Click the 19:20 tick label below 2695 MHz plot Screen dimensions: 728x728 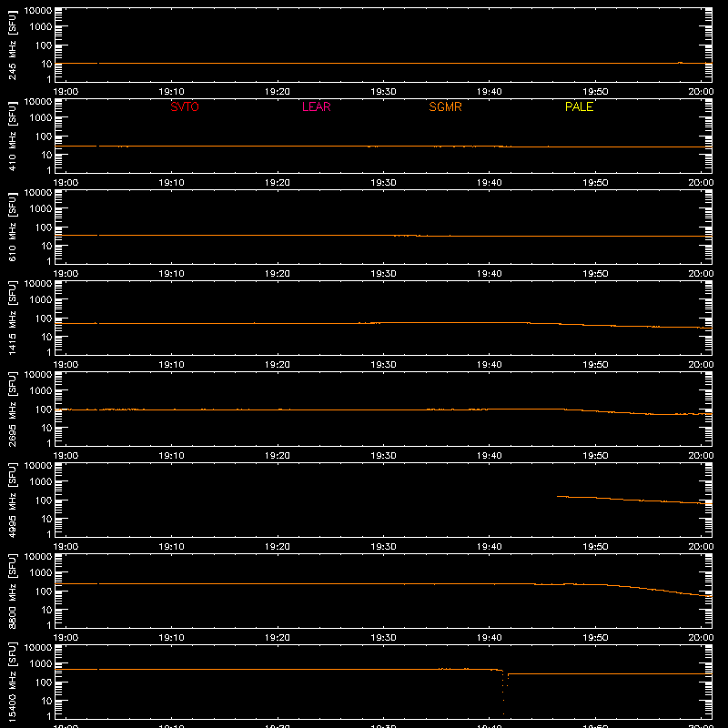(278, 456)
